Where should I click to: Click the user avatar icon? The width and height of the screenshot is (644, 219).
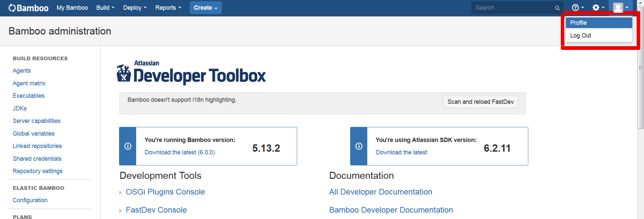(x=618, y=8)
